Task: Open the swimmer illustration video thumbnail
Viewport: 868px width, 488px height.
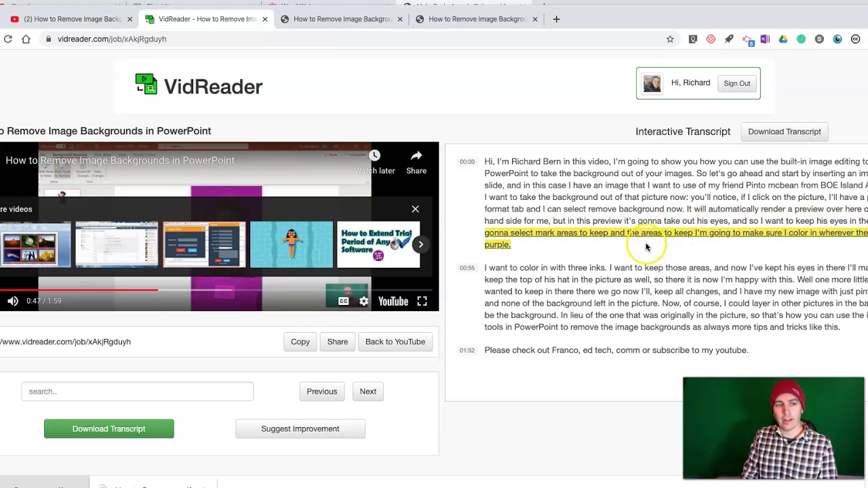Action: click(292, 245)
